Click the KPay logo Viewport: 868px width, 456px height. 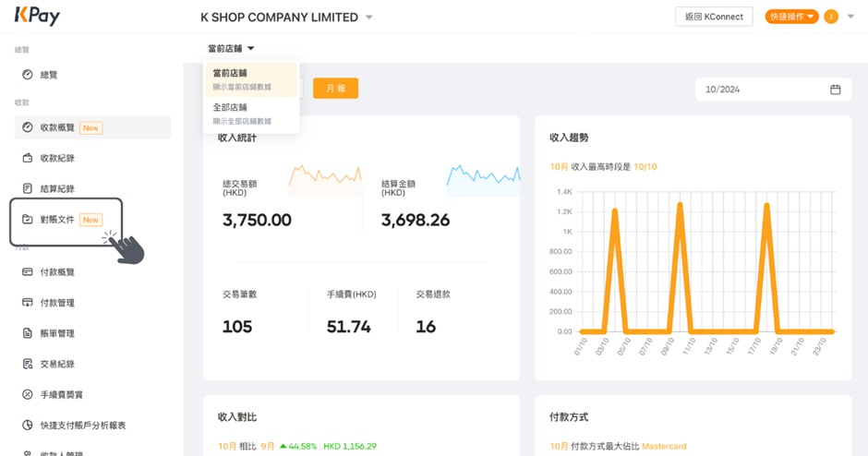[x=37, y=16]
